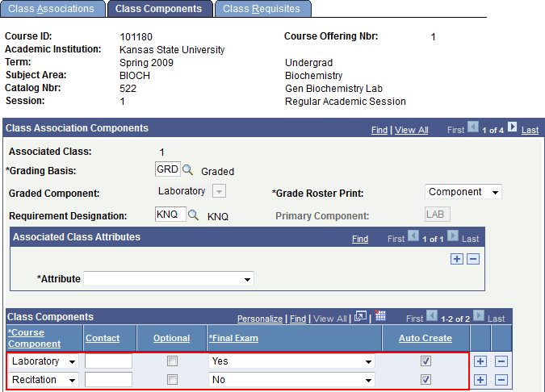This screenshot has width=545, height=392.
Task: Select the BIOCH subject area value
Action: (135, 76)
